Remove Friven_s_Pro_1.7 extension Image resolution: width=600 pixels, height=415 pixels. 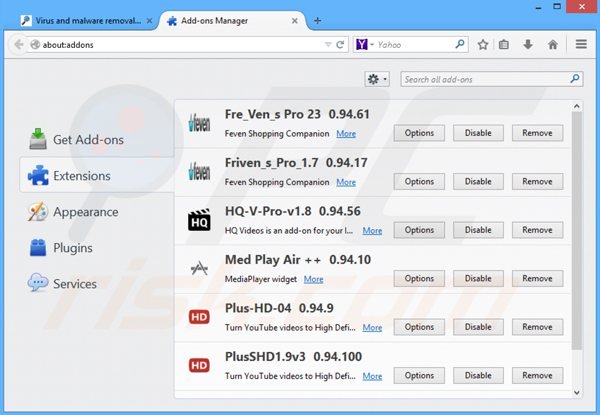click(537, 181)
